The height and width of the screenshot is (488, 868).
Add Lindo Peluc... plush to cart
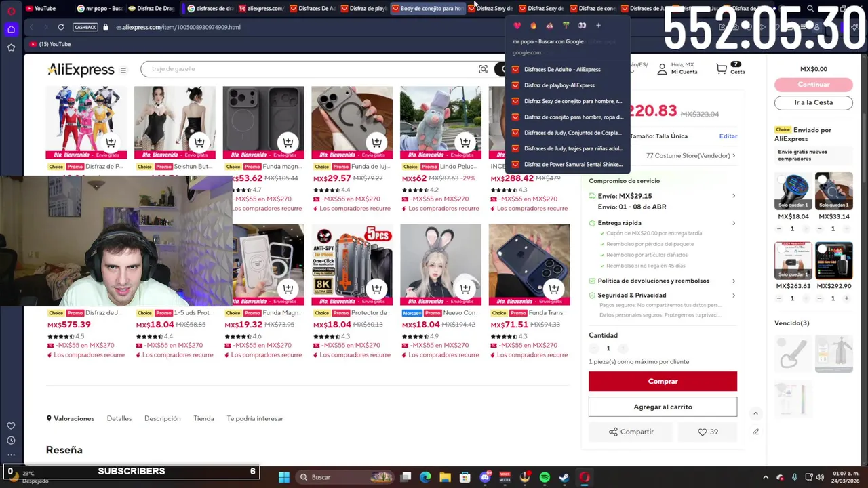465,142
